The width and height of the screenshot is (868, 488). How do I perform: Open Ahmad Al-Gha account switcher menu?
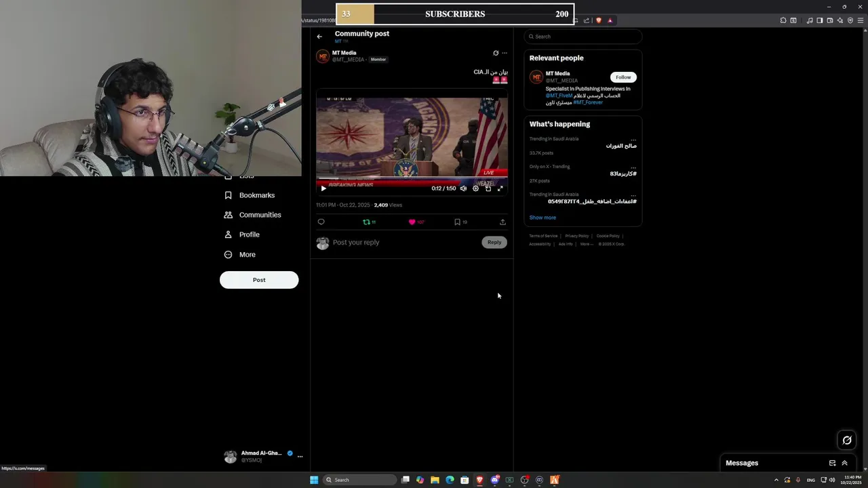(300, 456)
